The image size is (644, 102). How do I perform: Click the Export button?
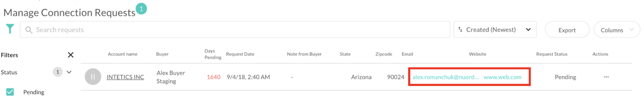567,30
